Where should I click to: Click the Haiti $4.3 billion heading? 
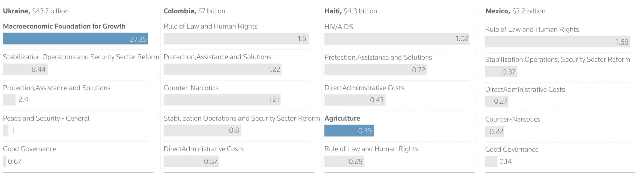point(351,11)
